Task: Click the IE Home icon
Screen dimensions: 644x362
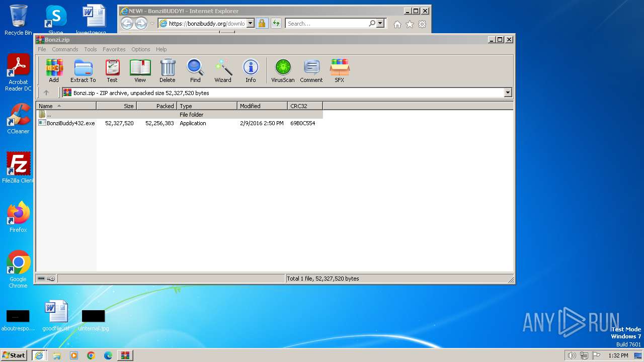Action: pyautogui.click(x=397, y=24)
